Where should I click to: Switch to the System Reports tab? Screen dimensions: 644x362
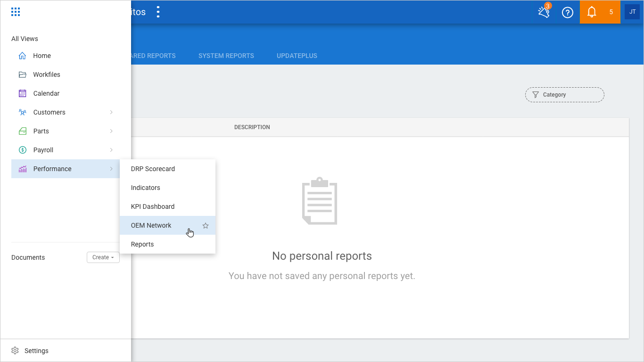226,56
